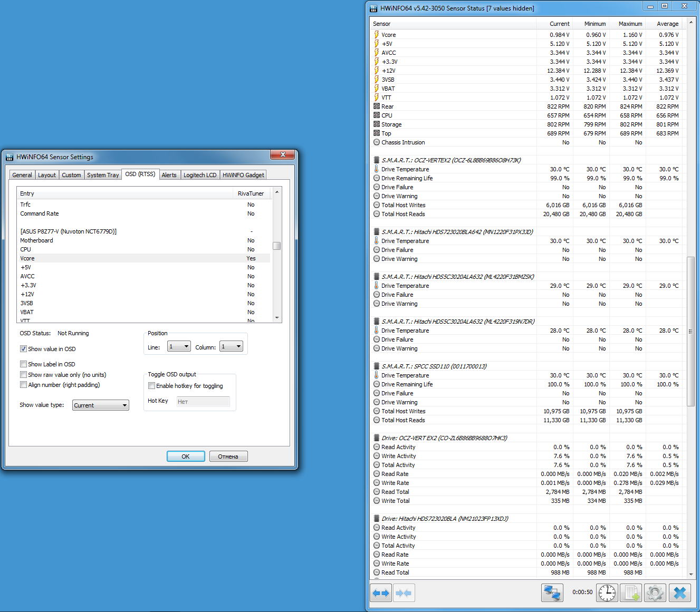Enable hotkey for toggling checkbox
Image resolution: width=700 pixels, height=612 pixels.
click(x=151, y=386)
